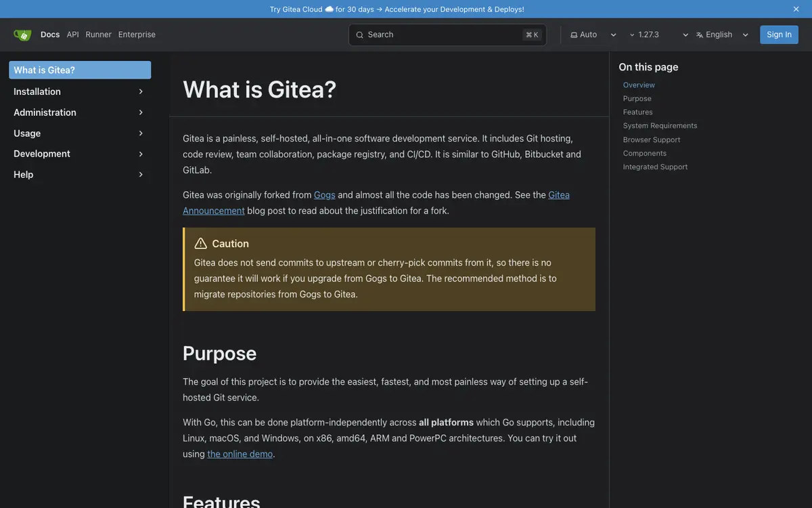
Task: Open the English language dropdown
Action: [722, 35]
